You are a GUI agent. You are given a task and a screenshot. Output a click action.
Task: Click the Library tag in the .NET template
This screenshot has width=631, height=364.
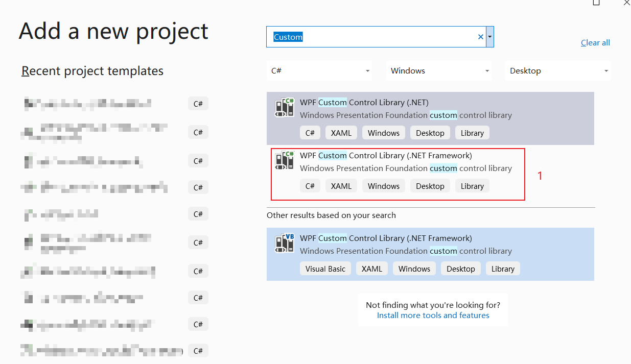pyautogui.click(x=472, y=133)
